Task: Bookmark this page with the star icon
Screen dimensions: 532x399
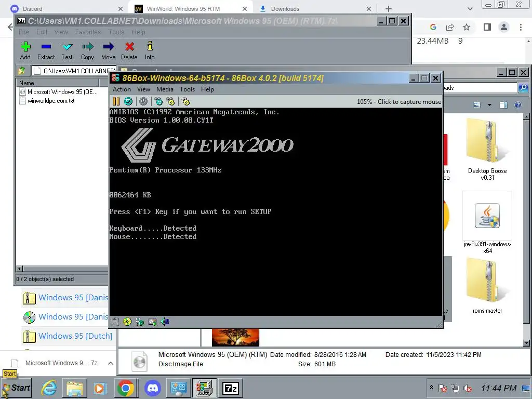Action: tap(467, 27)
